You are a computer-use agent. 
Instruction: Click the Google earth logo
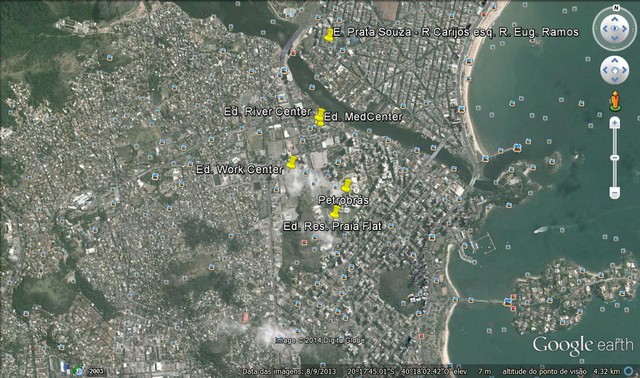(583, 345)
